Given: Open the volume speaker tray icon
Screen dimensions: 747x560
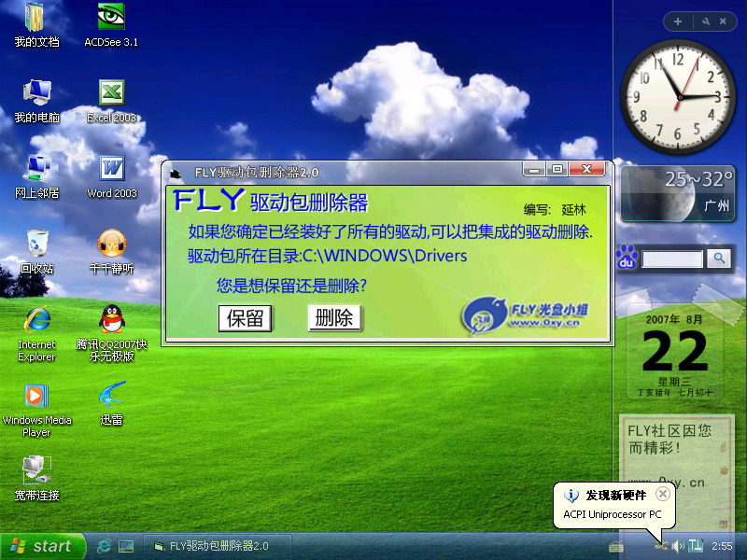Looking at the screenshot, I should tap(678, 546).
